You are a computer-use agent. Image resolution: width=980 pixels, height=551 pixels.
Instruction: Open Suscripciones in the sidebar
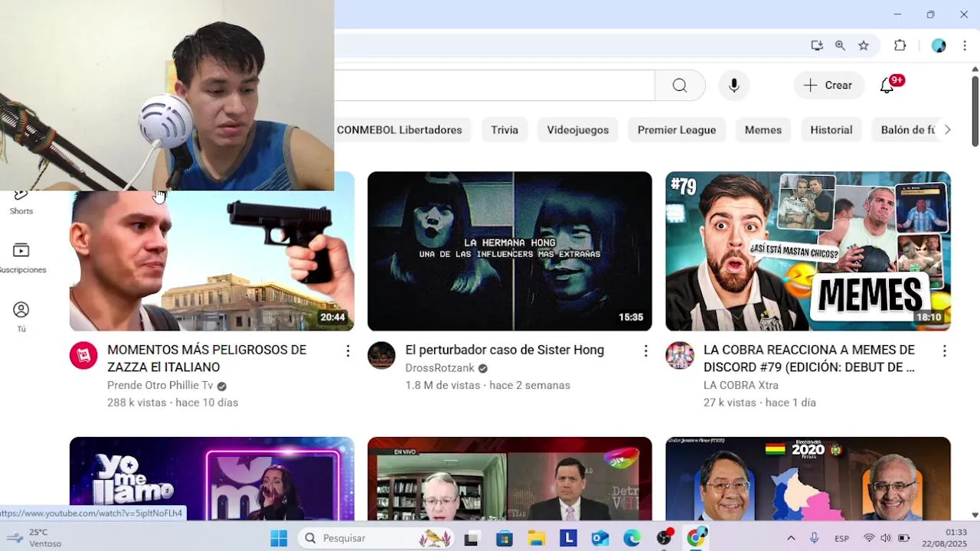click(x=21, y=259)
